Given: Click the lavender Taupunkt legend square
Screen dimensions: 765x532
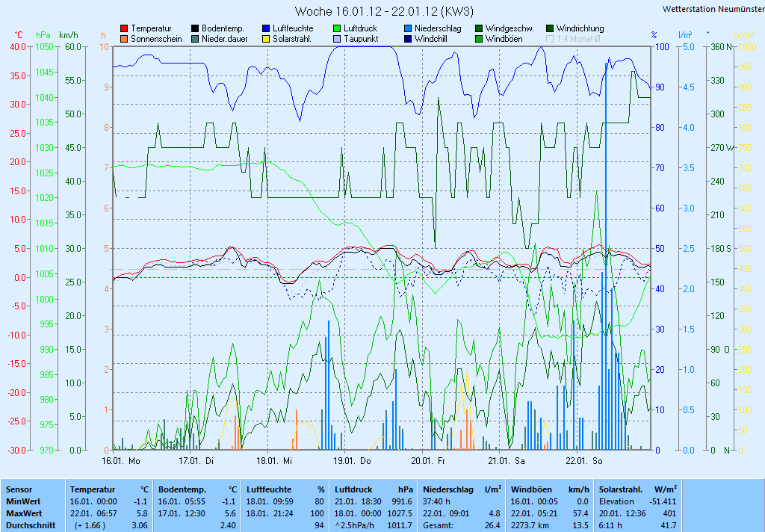Looking at the screenshot, I should tap(337, 39).
